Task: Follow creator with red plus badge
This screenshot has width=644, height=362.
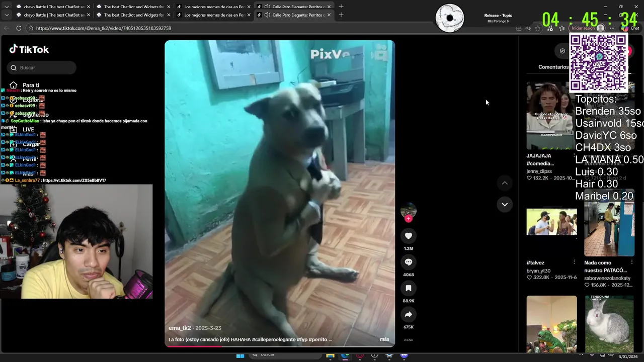Action: 409,219
